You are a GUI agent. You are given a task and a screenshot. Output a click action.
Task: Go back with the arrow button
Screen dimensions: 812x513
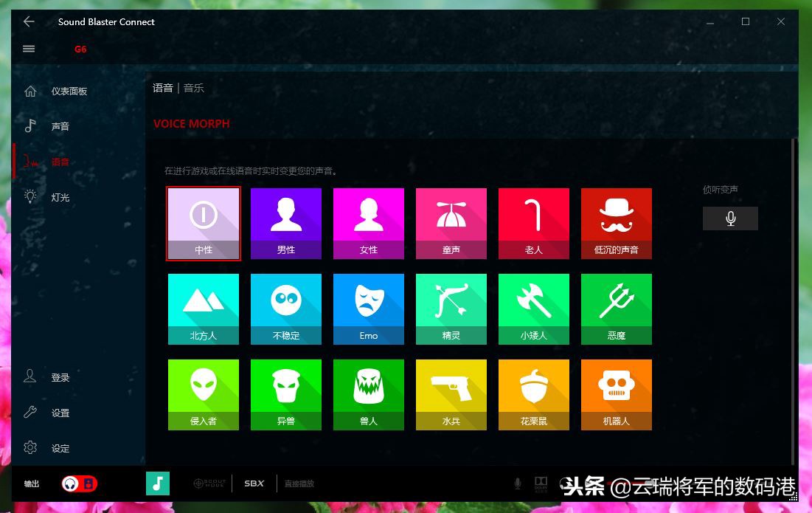click(x=29, y=21)
